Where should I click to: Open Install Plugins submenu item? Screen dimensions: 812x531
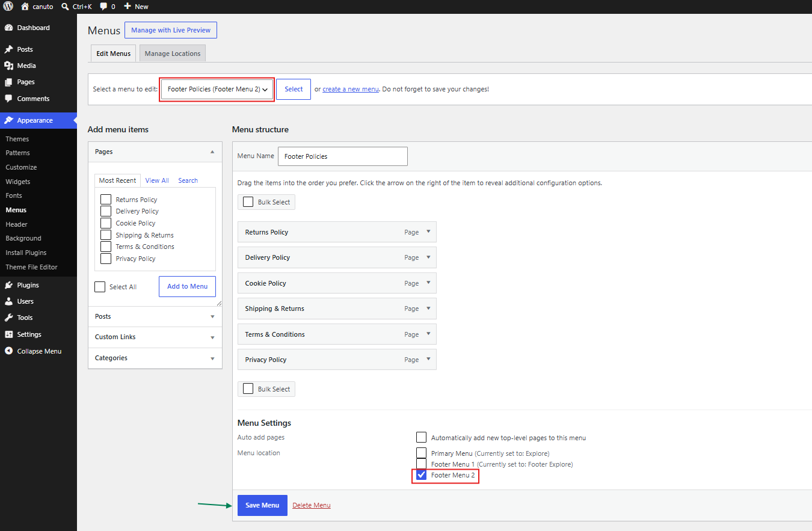click(26, 253)
